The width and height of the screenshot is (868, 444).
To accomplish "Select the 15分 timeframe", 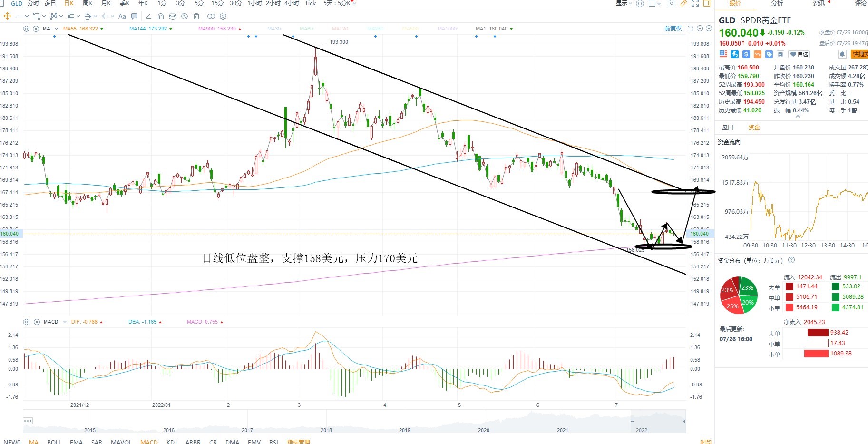I will 217,3.
